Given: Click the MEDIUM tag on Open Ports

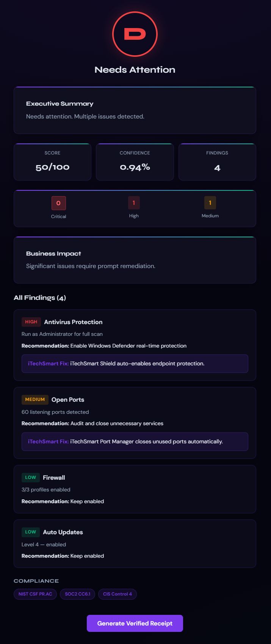Looking at the screenshot, I should pos(35,399).
